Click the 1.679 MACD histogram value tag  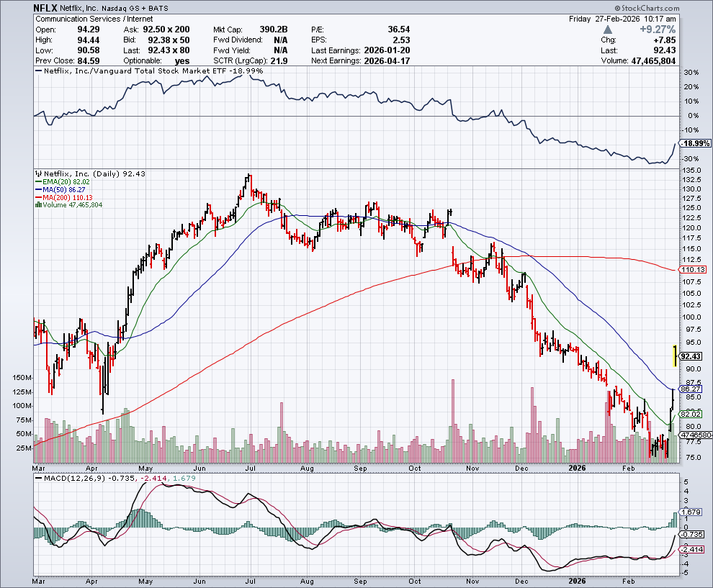tap(691, 512)
